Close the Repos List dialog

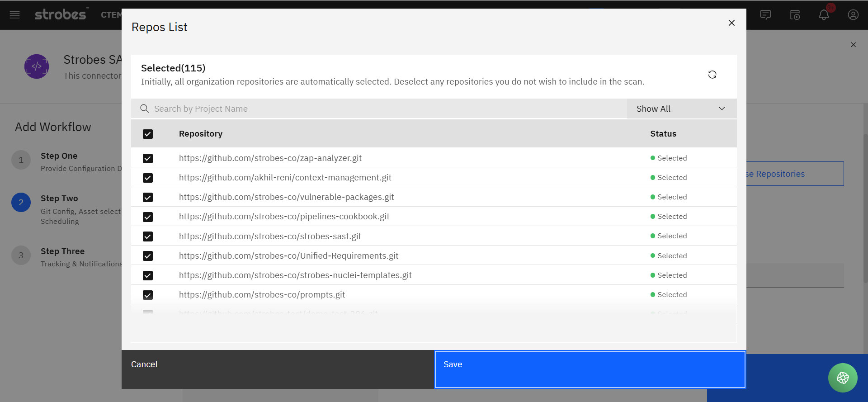click(x=731, y=23)
